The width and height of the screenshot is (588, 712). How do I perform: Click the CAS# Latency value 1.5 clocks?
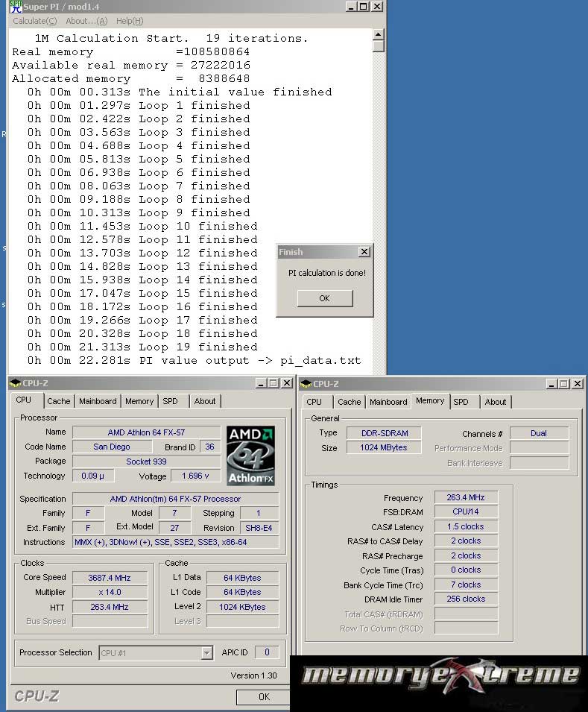[x=466, y=527]
